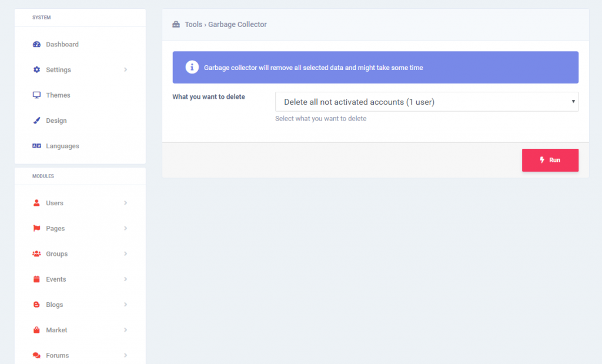Click the Market shopping bag icon

pyautogui.click(x=36, y=330)
